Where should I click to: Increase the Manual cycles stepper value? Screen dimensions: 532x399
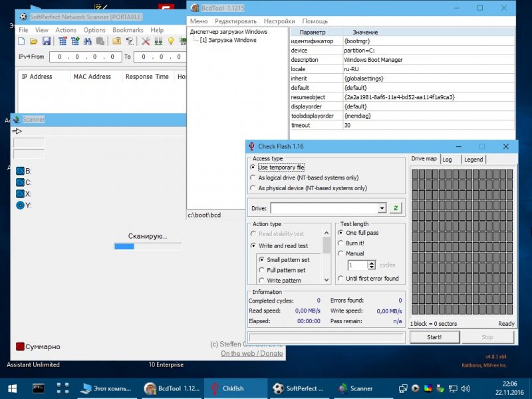pyautogui.click(x=372, y=263)
